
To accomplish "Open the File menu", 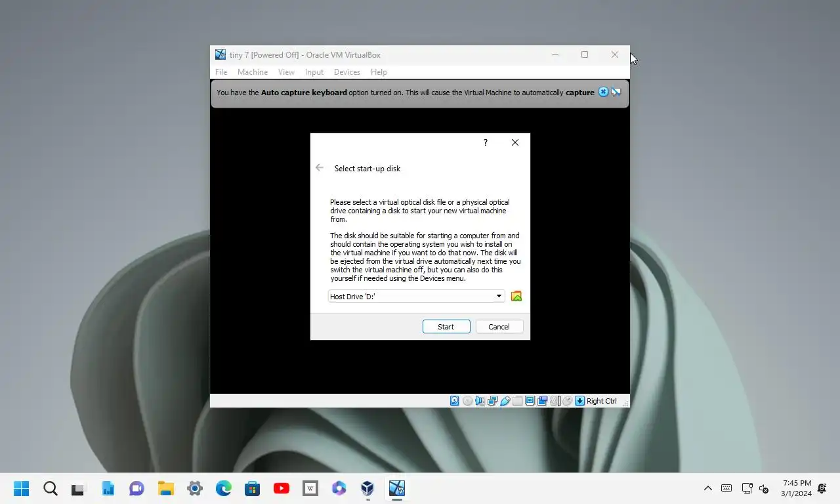I will [221, 72].
